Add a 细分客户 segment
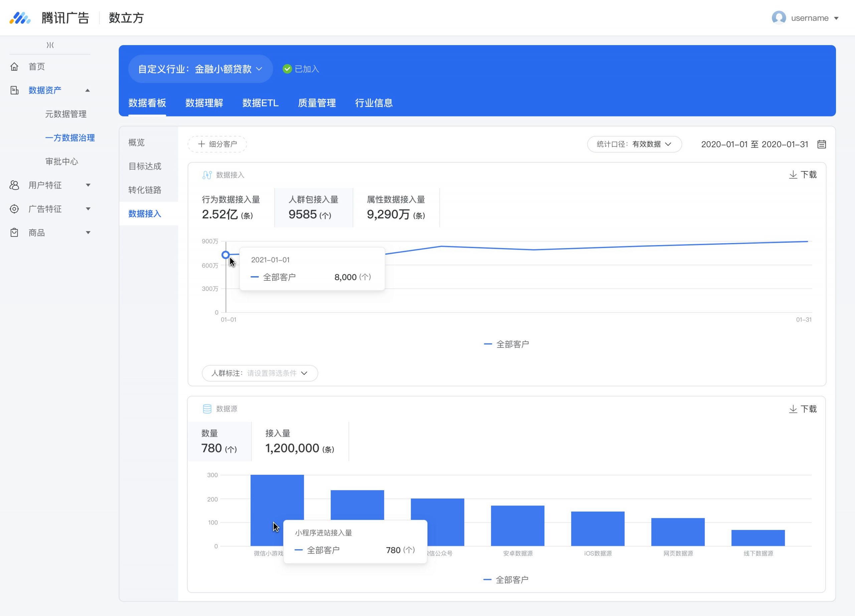This screenshot has width=855, height=616. pyautogui.click(x=217, y=144)
